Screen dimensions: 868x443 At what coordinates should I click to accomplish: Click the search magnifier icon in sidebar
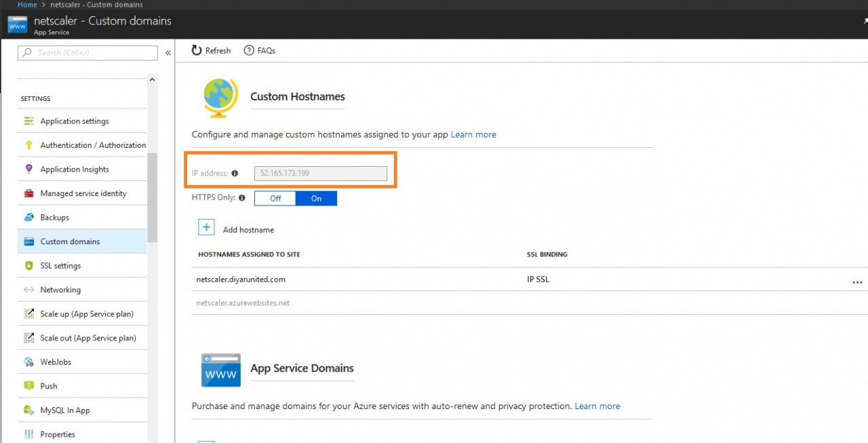[27, 52]
